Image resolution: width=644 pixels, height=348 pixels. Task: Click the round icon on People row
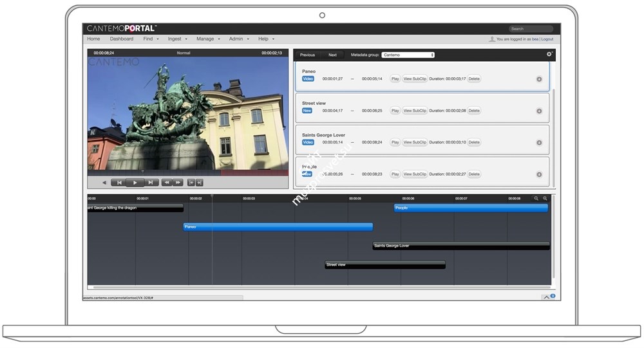point(539,174)
